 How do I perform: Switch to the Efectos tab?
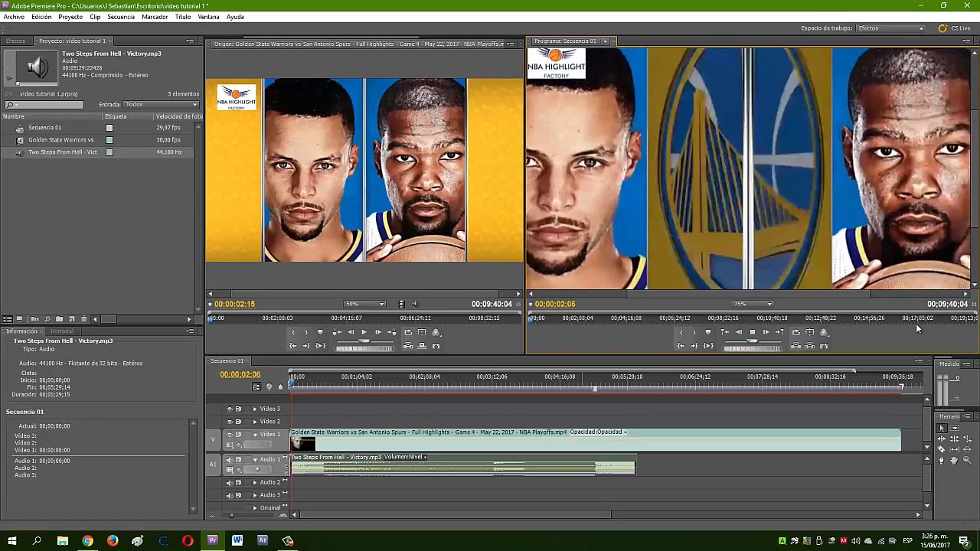coord(15,41)
